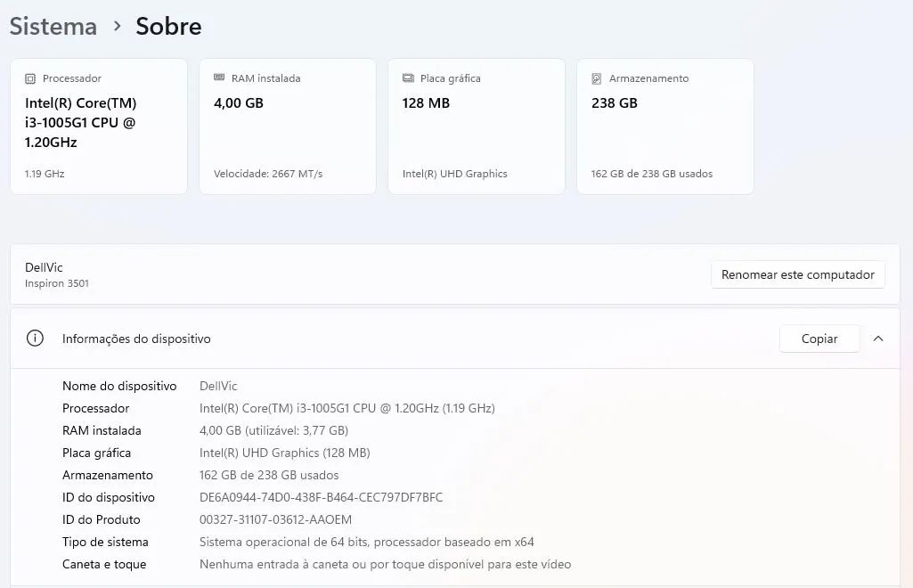Image resolution: width=913 pixels, height=588 pixels.
Task: Click the processor chip icon
Action: click(30, 78)
